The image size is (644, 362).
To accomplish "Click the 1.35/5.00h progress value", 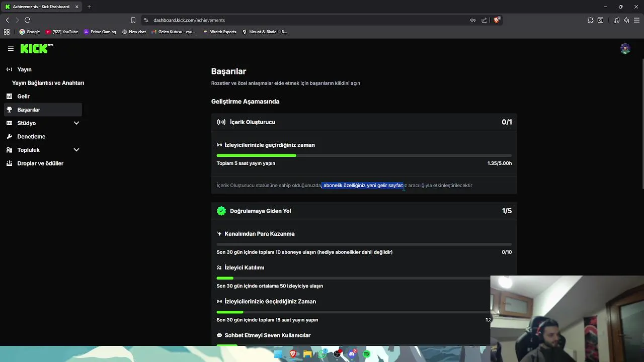I will coord(500,163).
